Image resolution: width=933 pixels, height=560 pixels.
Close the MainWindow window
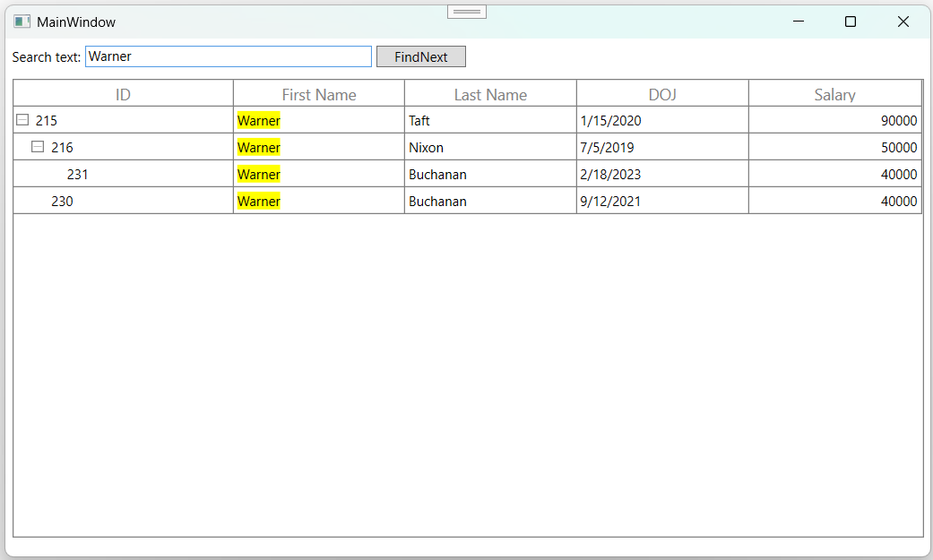(903, 22)
